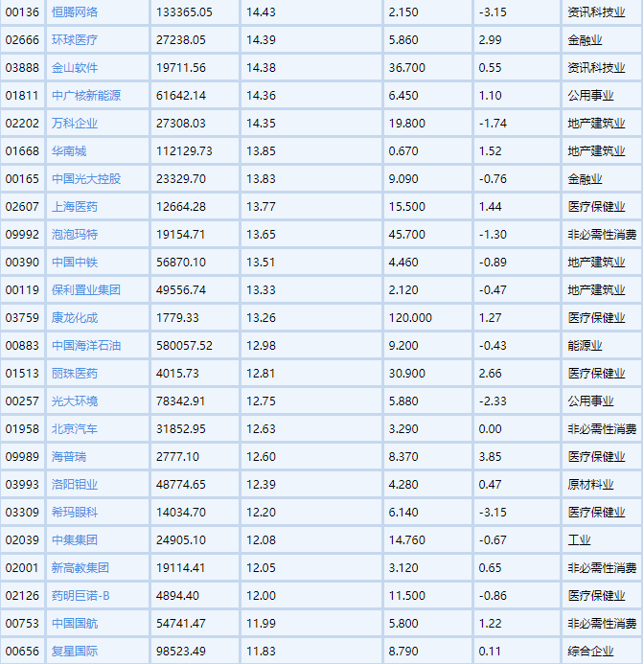Open the 万科企业 stock link

75,124
